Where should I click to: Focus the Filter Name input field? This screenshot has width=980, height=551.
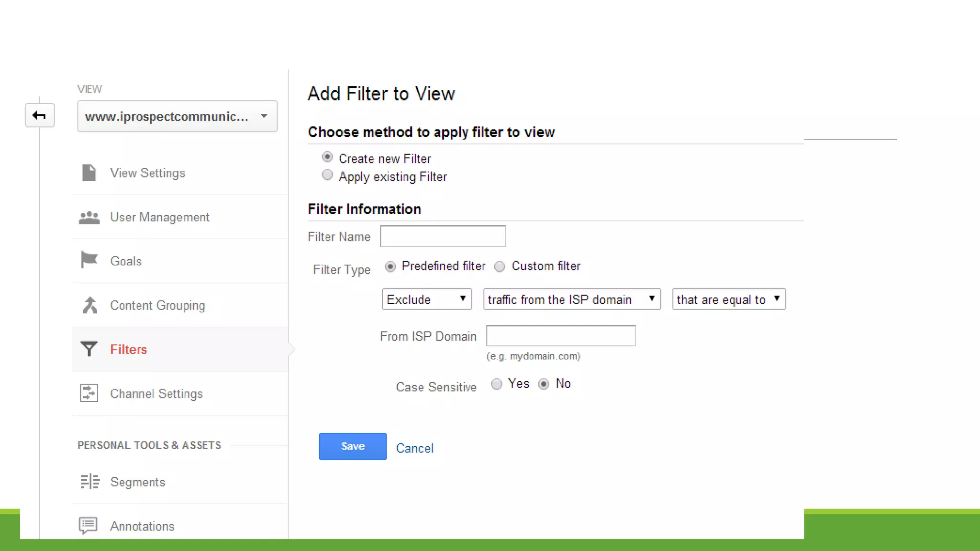(443, 236)
